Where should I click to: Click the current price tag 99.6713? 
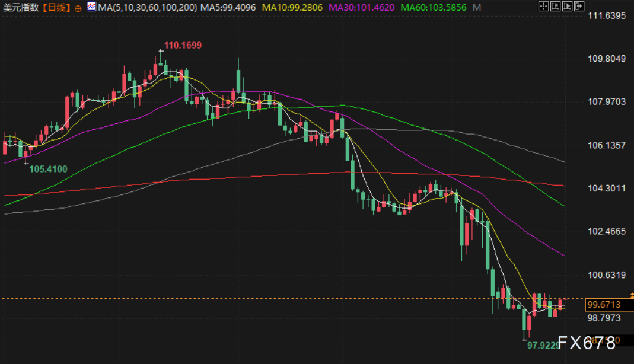pos(603,305)
